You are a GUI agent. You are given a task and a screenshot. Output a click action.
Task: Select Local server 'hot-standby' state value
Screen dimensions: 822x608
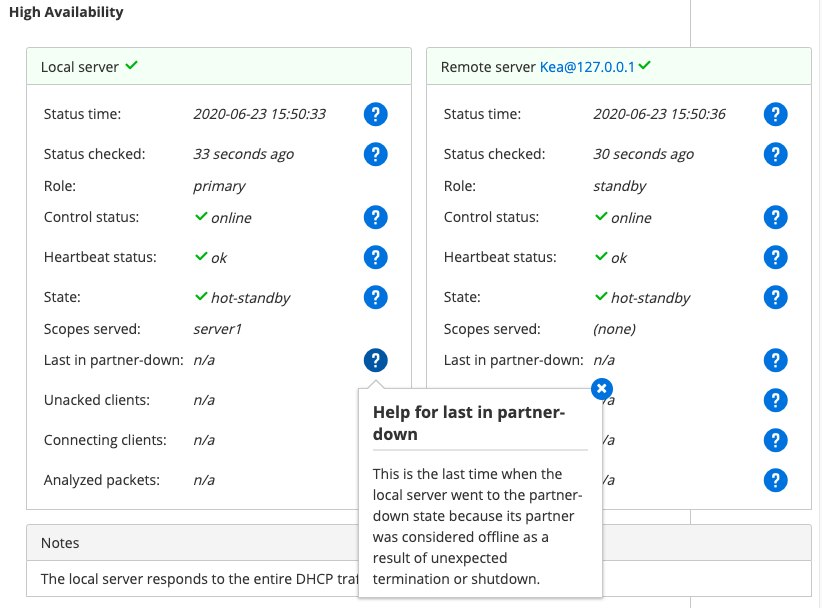(x=251, y=298)
